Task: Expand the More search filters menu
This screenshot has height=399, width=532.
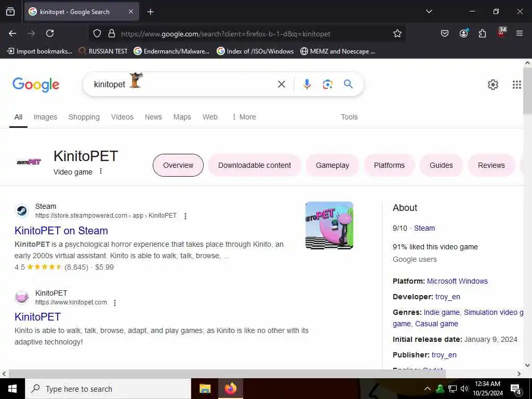Action: click(244, 117)
